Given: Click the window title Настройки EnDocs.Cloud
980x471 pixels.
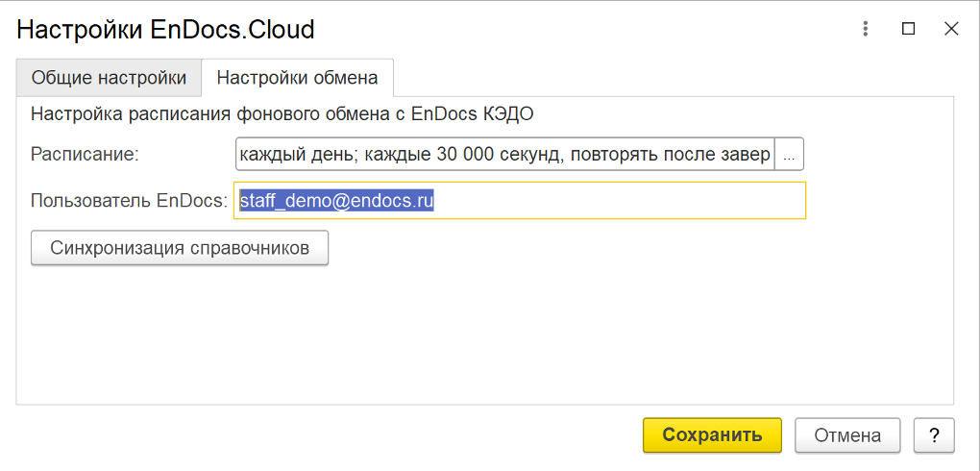Looking at the screenshot, I should coord(165,30).
